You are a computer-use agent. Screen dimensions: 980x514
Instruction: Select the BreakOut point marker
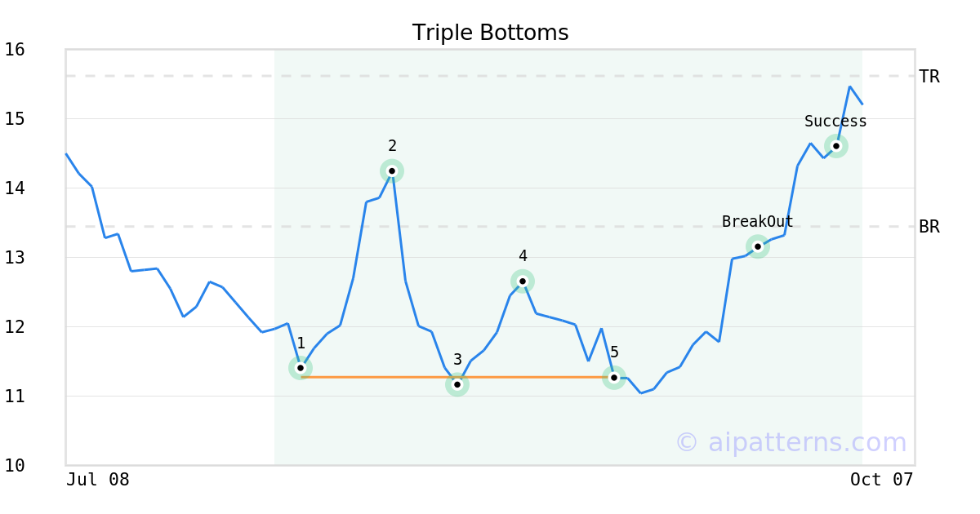758,246
